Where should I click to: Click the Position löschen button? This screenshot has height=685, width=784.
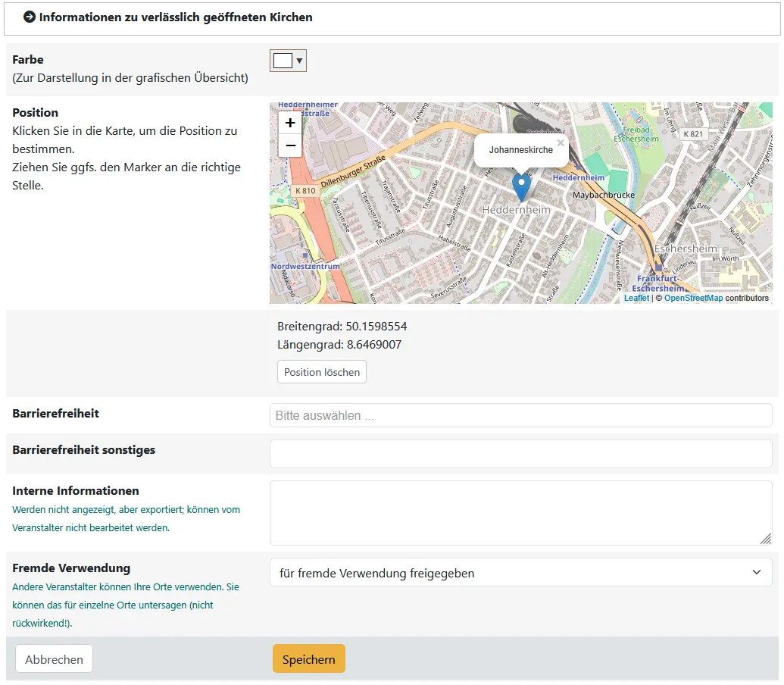coord(322,372)
